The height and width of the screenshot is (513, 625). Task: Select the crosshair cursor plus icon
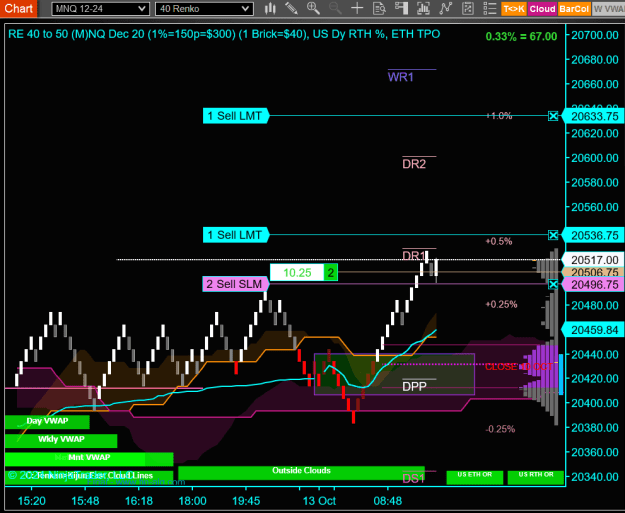357,8
